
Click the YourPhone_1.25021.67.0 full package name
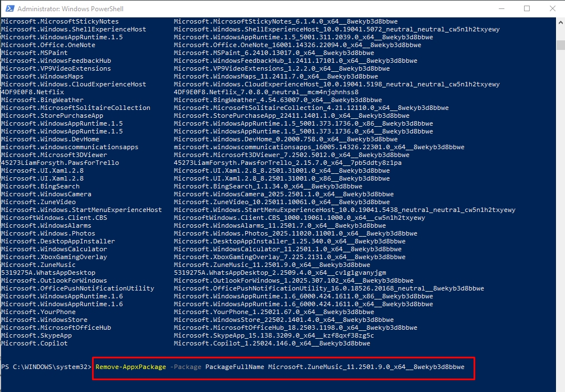[x=274, y=312]
